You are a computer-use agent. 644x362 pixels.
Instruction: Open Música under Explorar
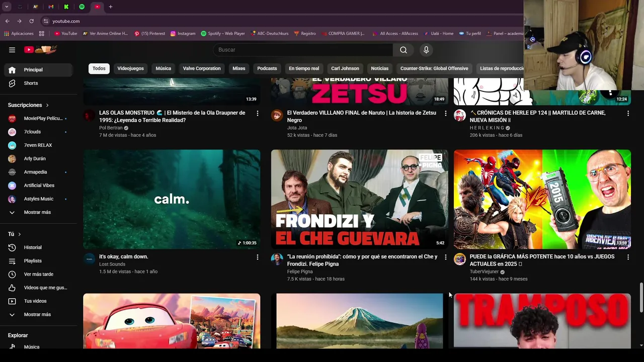coord(38,346)
